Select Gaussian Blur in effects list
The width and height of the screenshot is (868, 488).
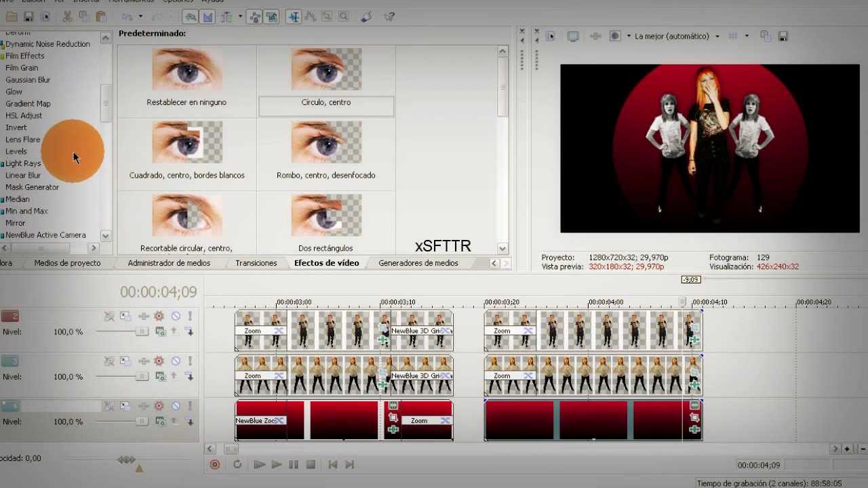click(28, 80)
